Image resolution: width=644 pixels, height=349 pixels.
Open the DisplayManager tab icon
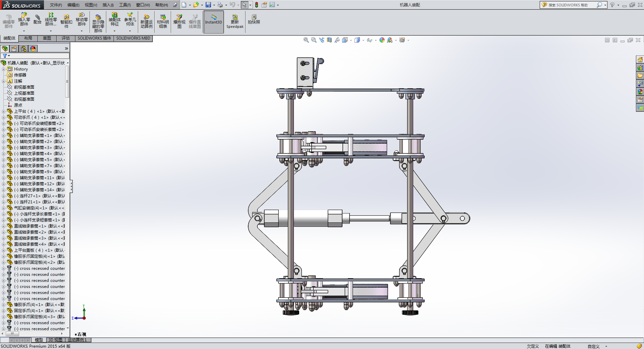pos(33,49)
